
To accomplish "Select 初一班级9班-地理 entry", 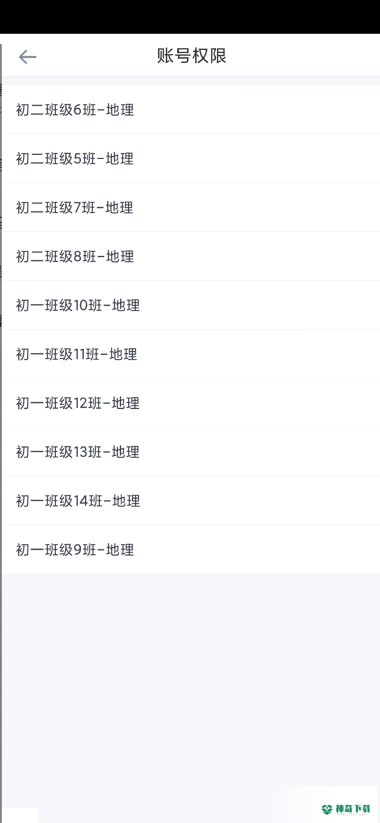I will (x=192, y=550).
